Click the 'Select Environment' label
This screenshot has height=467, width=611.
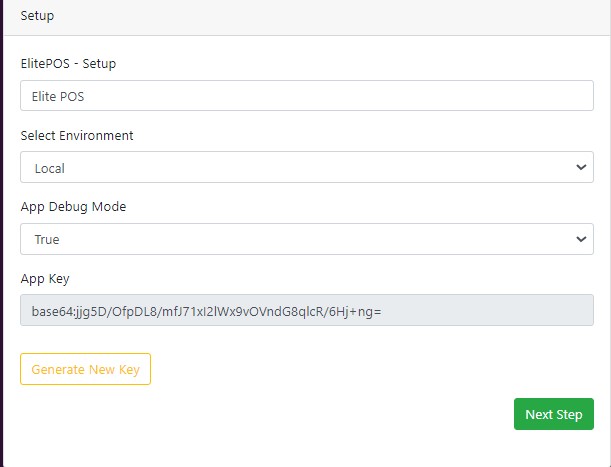pos(77,135)
